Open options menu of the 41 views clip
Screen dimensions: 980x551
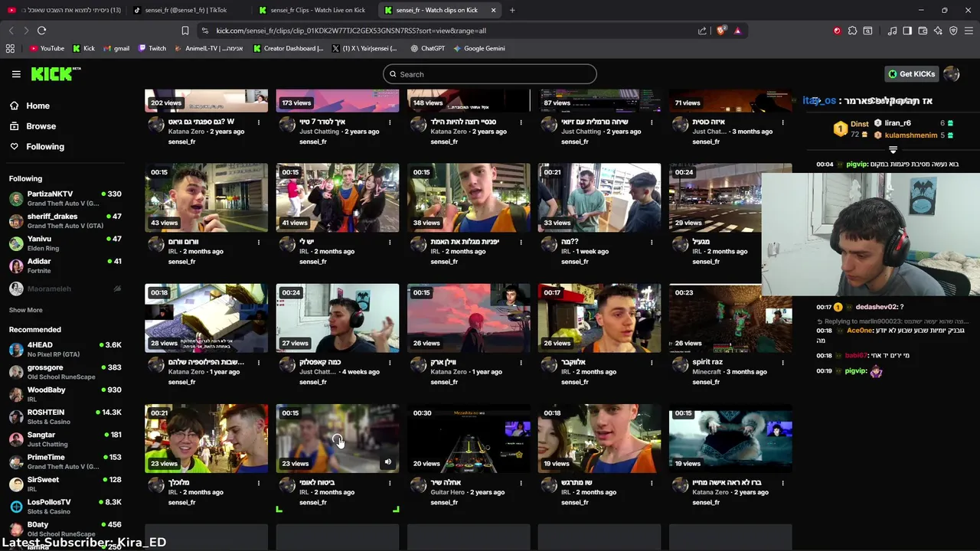click(x=390, y=243)
